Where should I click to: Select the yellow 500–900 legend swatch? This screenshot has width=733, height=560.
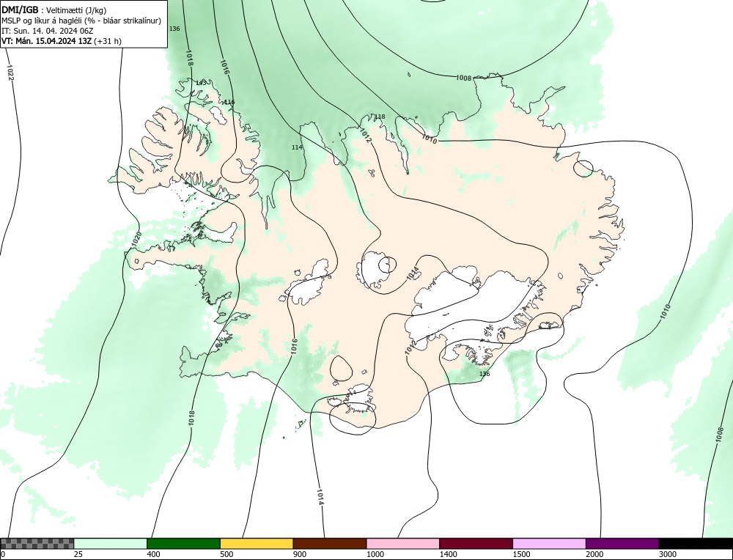(x=257, y=543)
